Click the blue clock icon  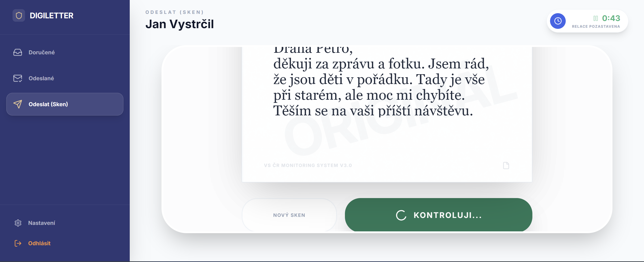557,21
